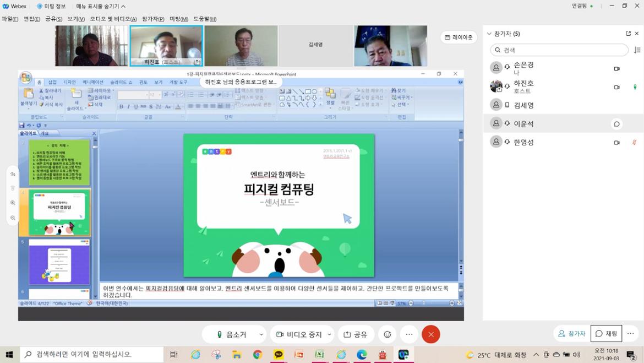This screenshot has width=644, height=363.
Task: Open the 편집(E) menu
Action: 31,19
